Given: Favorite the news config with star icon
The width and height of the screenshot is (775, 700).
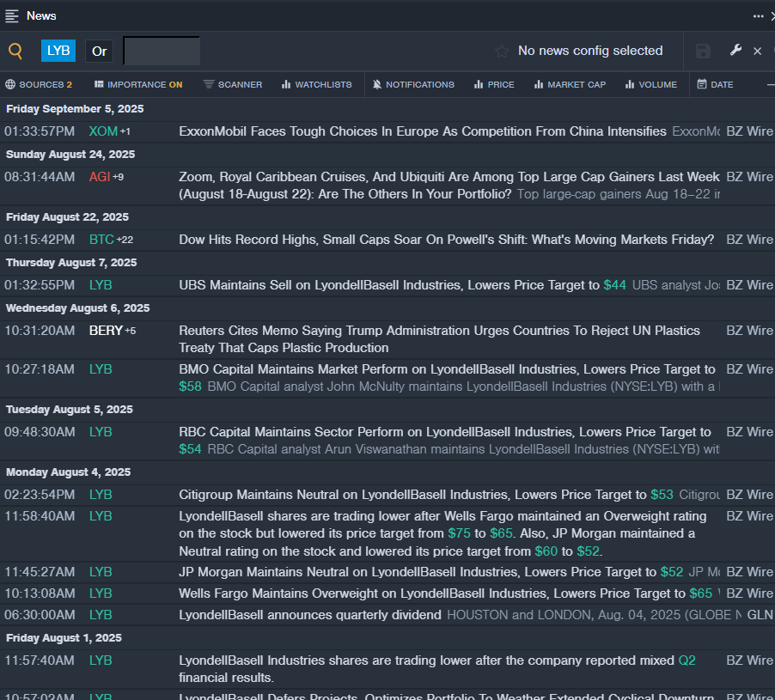Looking at the screenshot, I should click(502, 51).
